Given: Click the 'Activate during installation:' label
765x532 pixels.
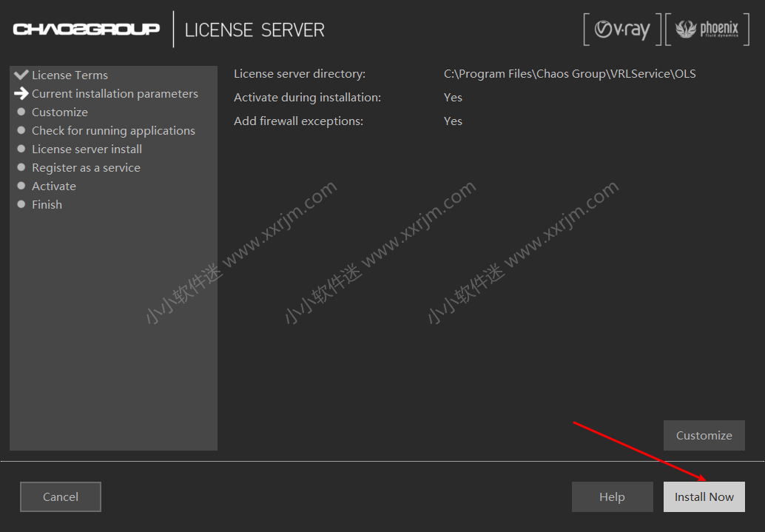Looking at the screenshot, I should pos(307,98).
